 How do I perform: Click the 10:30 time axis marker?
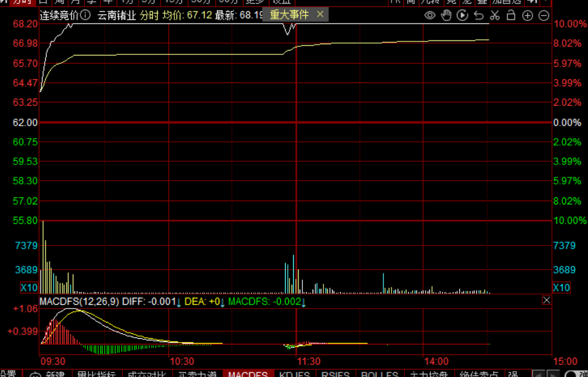click(181, 361)
